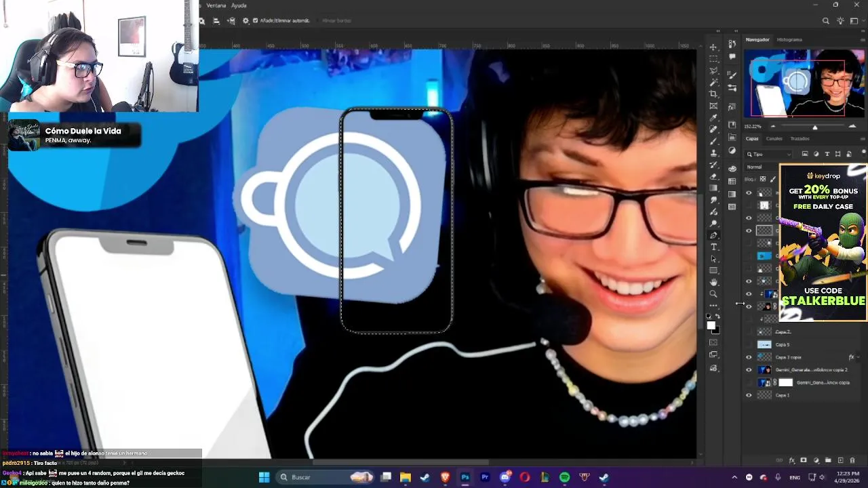Delete the selected layer
The width and height of the screenshot is (868, 488).
click(852, 460)
